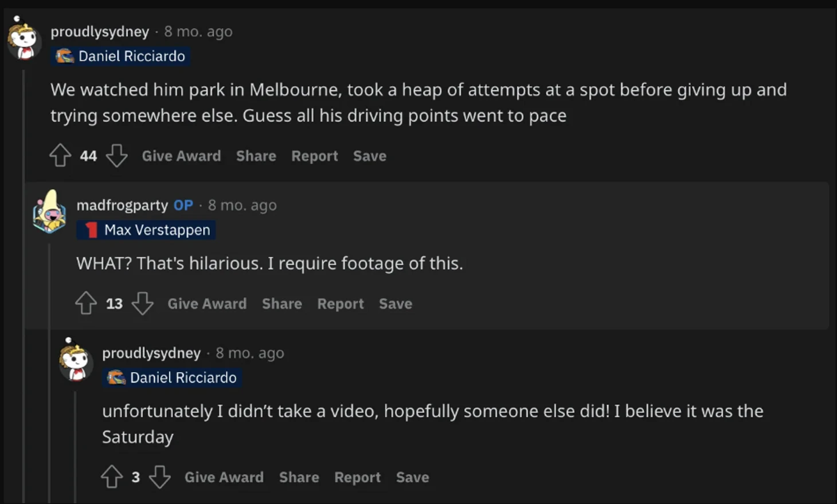Downvote madfrogparty's 13-point reply
The image size is (837, 504).
tap(142, 303)
